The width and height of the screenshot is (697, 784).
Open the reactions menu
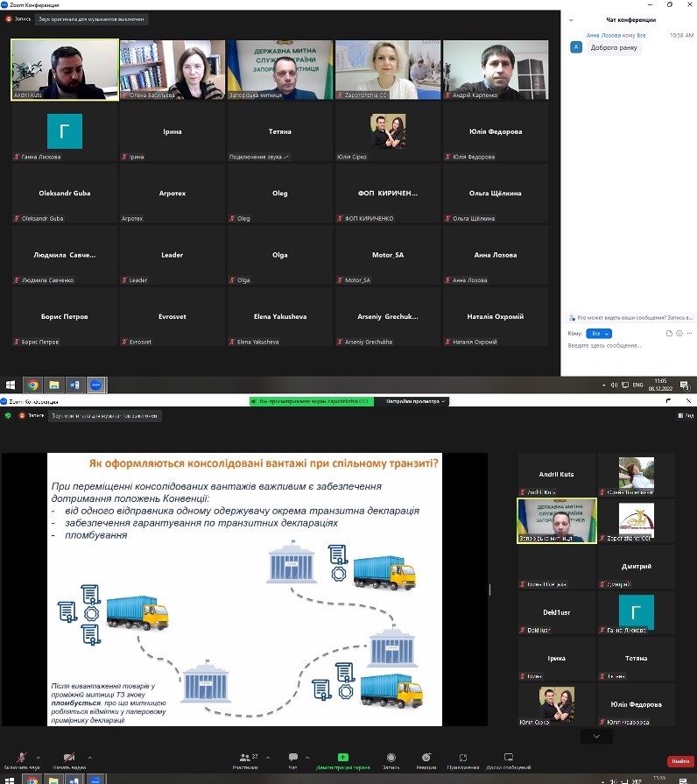click(426, 758)
